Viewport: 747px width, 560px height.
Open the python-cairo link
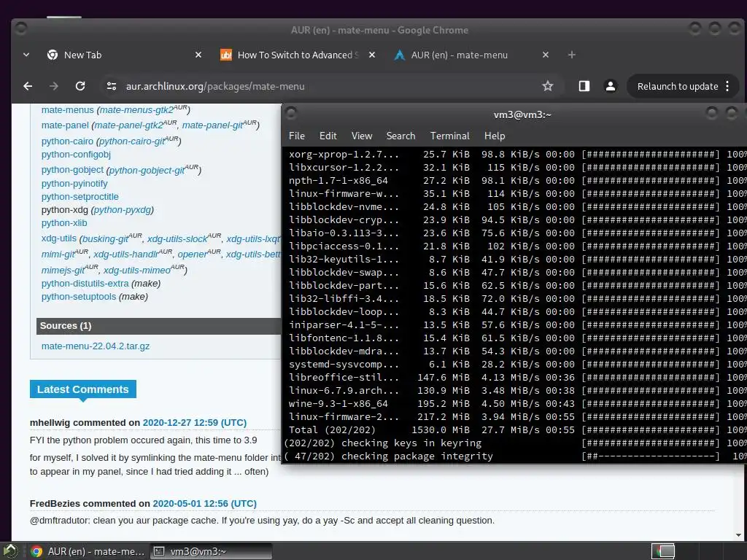click(x=67, y=141)
